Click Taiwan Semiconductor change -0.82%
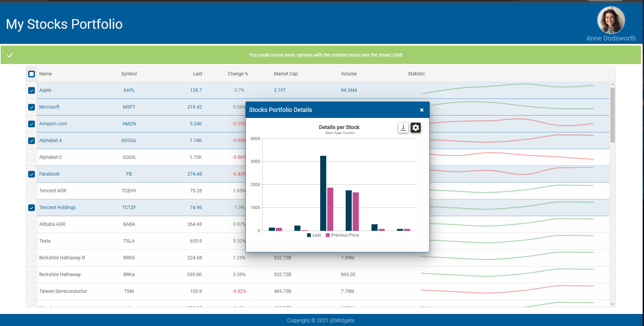This screenshot has height=326, width=644. (239, 291)
